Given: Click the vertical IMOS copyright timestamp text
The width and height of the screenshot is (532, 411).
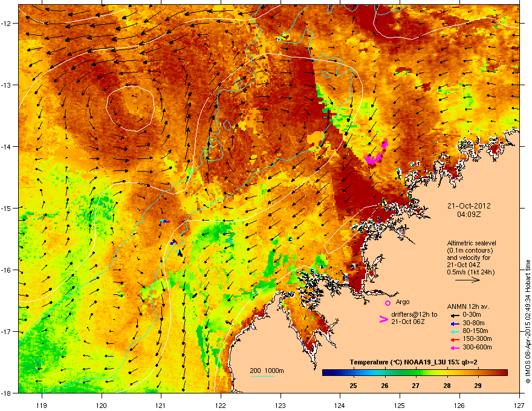Looking at the screenshot, I should pyautogui.click(x=528, y=322).
